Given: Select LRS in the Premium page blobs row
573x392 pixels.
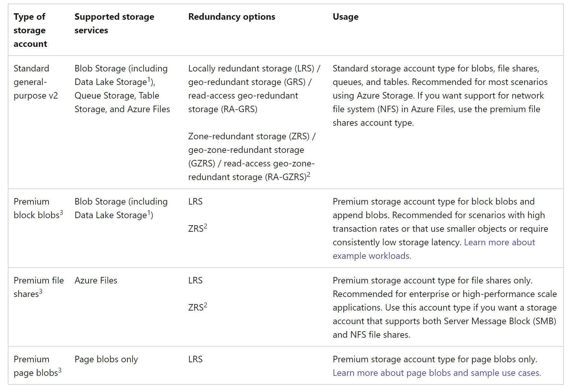Looking at the screenshot, I should click(x=196, y=359).
